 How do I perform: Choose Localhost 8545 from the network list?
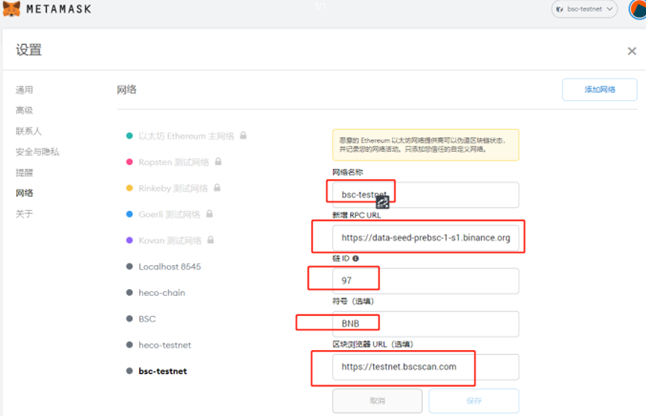[170, 267]
